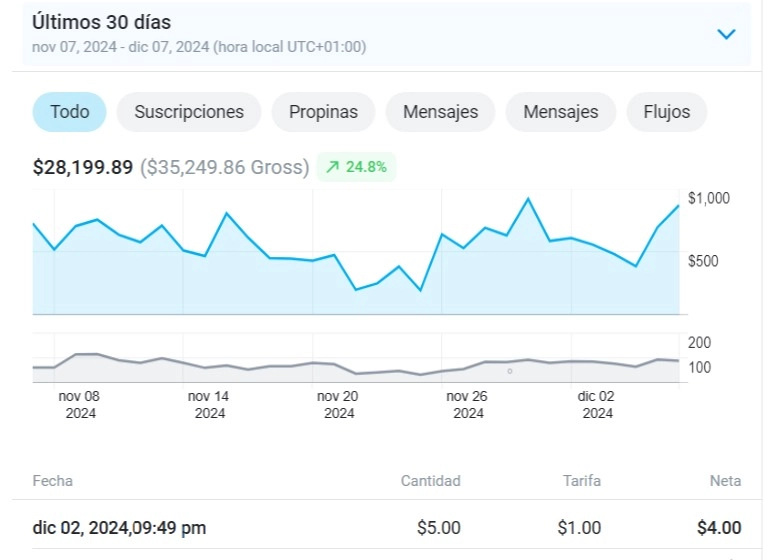
Task: Open the "Últimos 30 días" period title
Action: click(101, 22)
